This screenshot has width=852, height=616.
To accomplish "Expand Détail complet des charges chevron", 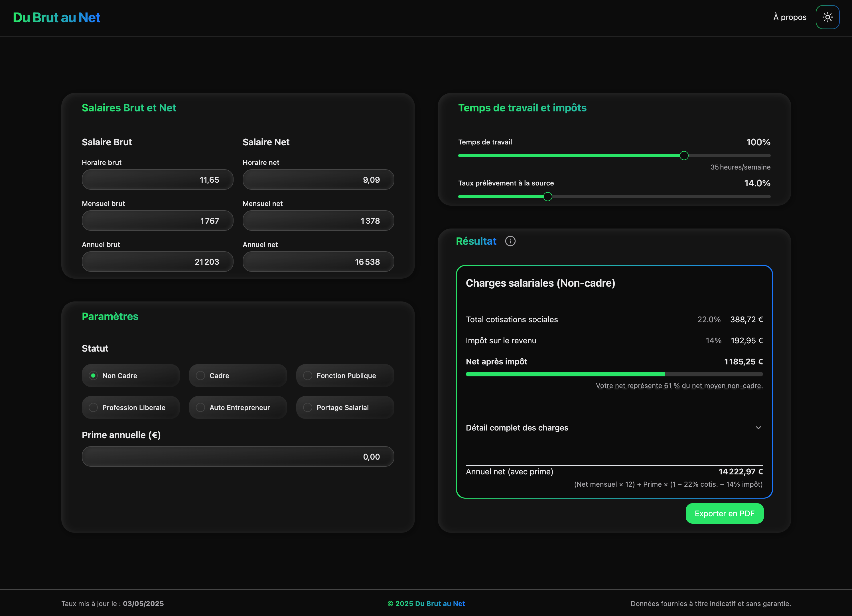I will [758, 428].
